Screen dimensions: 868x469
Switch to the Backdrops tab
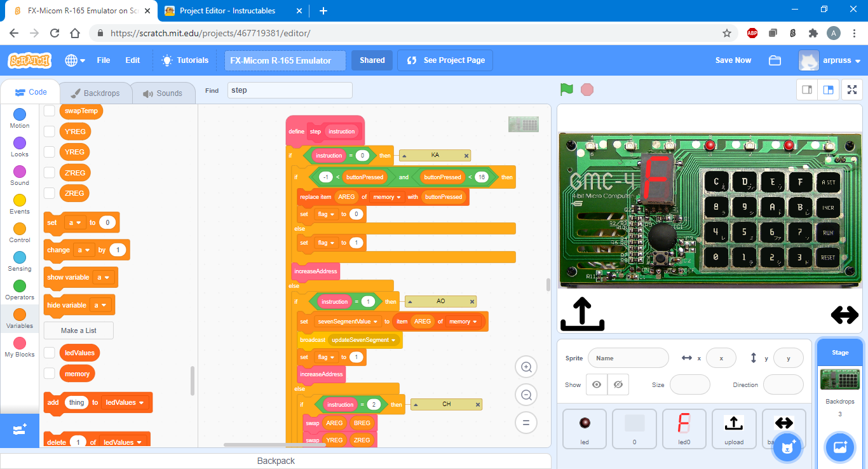click(95, 93)
